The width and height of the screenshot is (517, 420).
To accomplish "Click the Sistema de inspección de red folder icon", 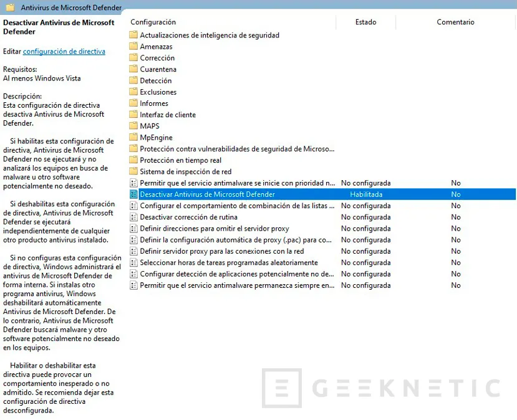I will pos(133,171).
